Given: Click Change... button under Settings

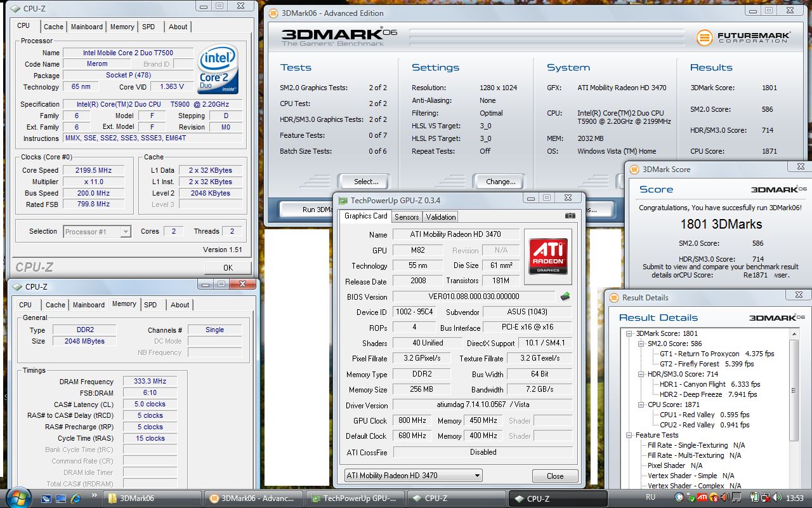Looking at the screenshot, I should click(x=500, y=182).
